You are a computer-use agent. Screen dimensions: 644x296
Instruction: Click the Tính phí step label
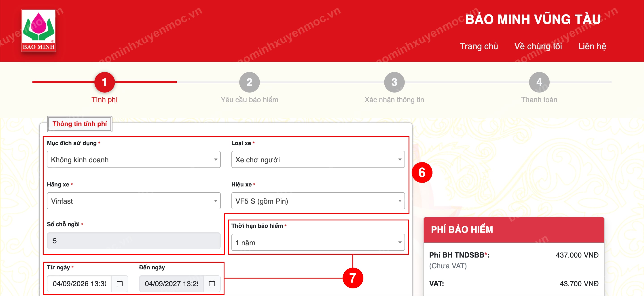[x=104, y=100]
